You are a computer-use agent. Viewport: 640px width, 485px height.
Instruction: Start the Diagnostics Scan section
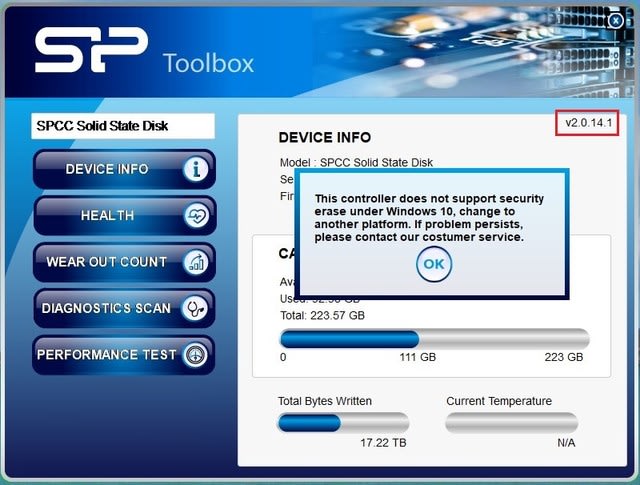point(124,308)
